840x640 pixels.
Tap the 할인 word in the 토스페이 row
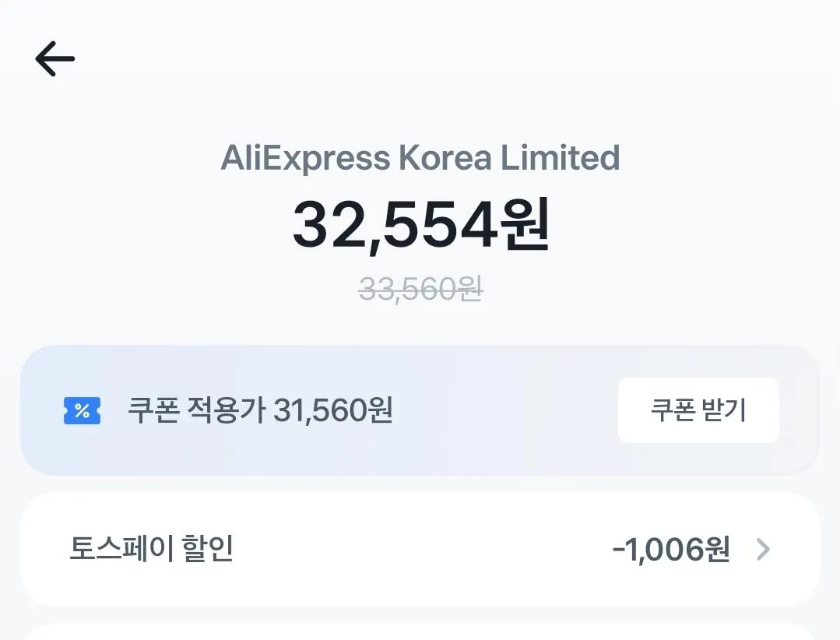click(x=207, y=549)
